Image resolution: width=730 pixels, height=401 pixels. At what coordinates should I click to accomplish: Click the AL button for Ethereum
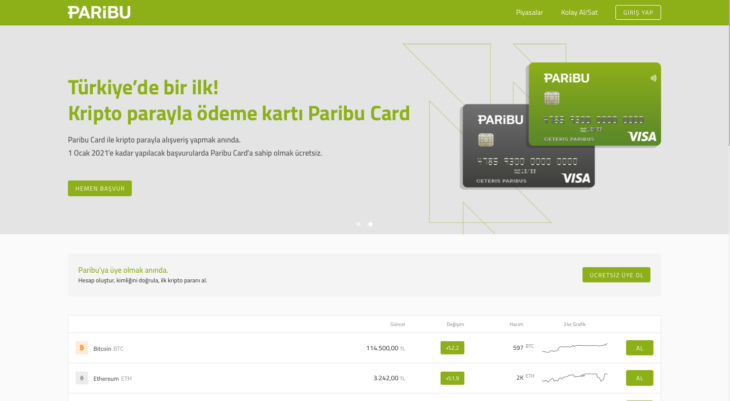coord(639,378)
